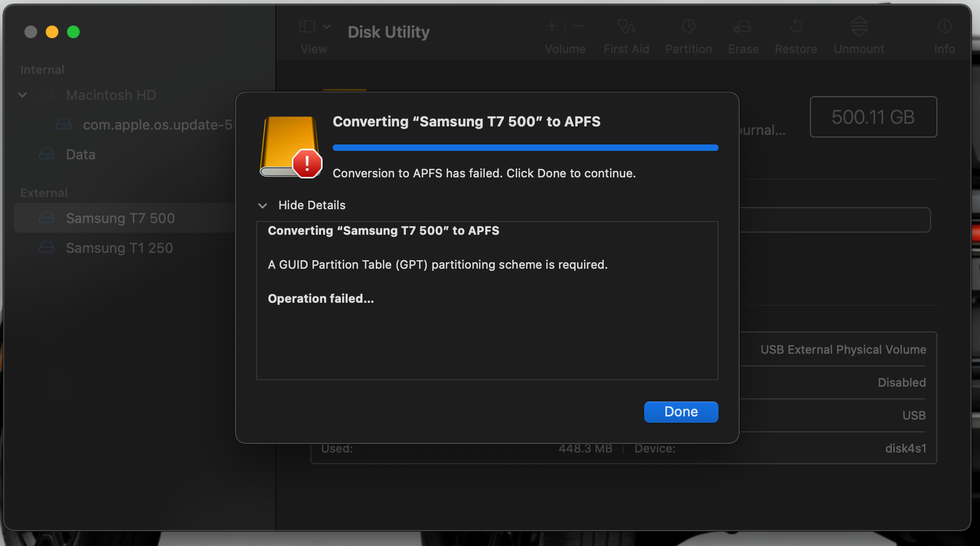Screen dimensions: 980x546
Task: Select Samsung T1 250 in sidebar
Action: pos(119,248)
